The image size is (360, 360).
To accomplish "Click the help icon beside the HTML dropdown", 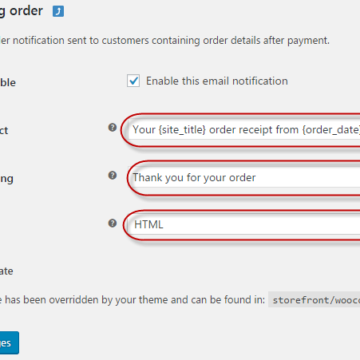I will 113,223.
